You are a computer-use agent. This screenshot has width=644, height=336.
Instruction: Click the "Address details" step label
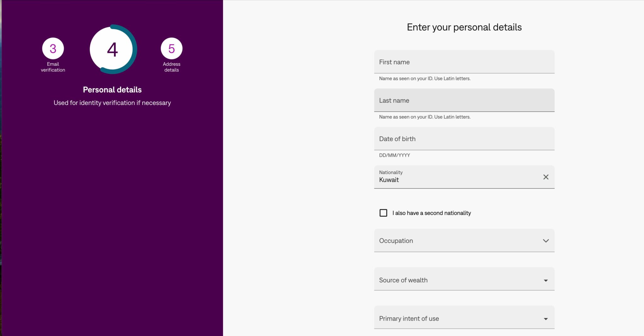171,67
